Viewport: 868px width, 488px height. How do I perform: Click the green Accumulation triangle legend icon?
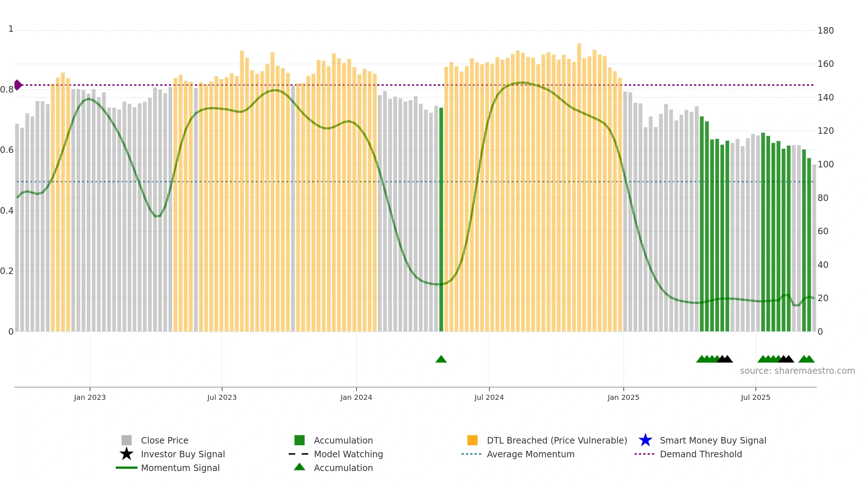point(299,467)
